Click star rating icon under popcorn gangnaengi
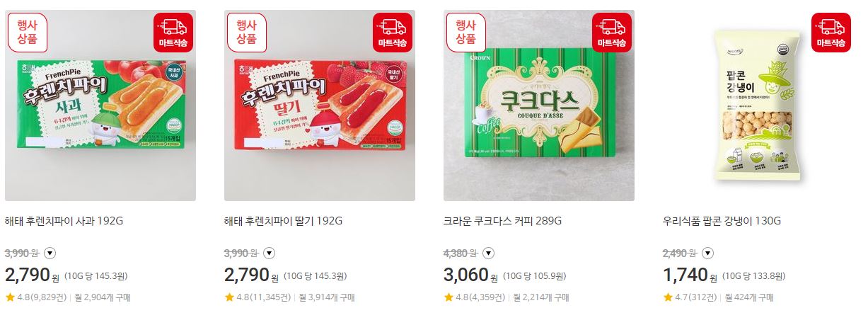The height and width of the screenshot is (325, 868). (x=668, y=297)
